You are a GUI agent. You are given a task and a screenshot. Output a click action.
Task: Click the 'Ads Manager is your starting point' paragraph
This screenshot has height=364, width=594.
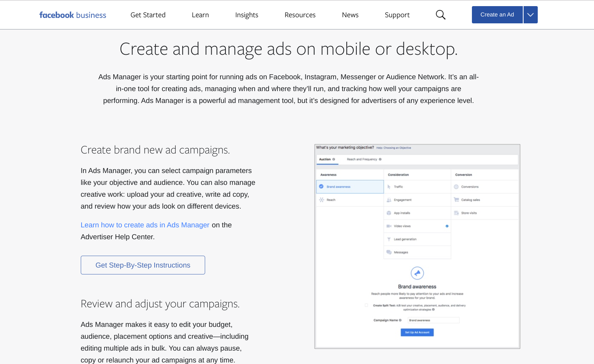click(289, 89)
